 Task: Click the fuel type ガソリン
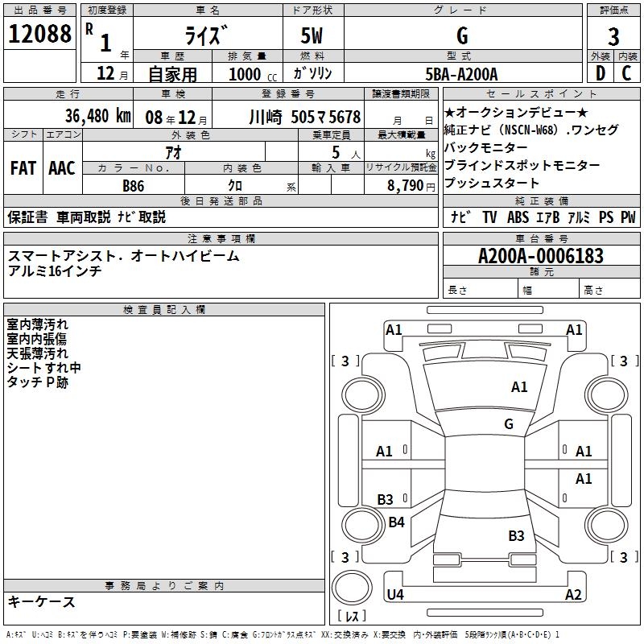312,73
